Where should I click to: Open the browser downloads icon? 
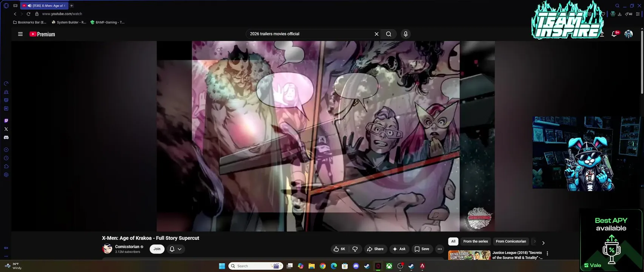[x=619, y=14]
